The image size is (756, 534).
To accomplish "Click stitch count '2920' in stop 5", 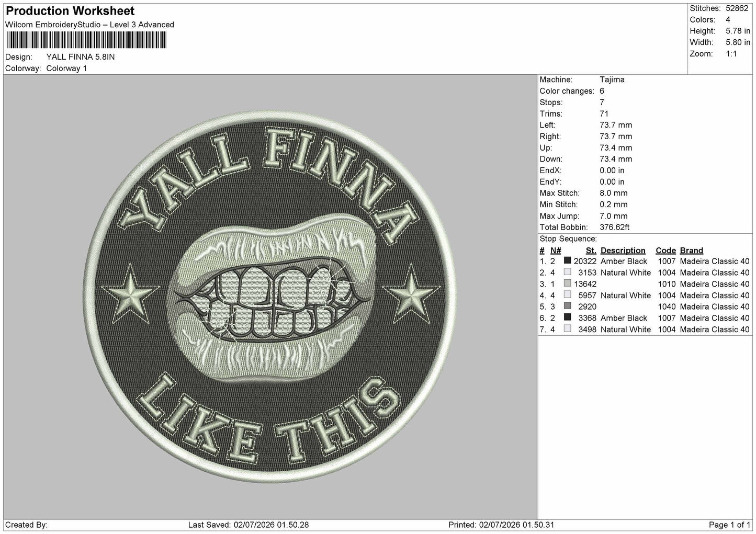I will 588,306.
